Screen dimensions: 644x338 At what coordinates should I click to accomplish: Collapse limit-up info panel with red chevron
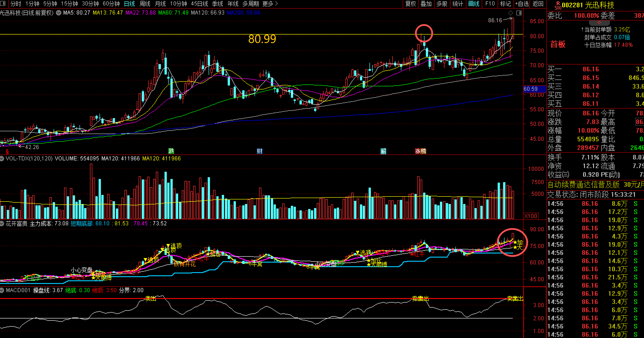point(599,23)
